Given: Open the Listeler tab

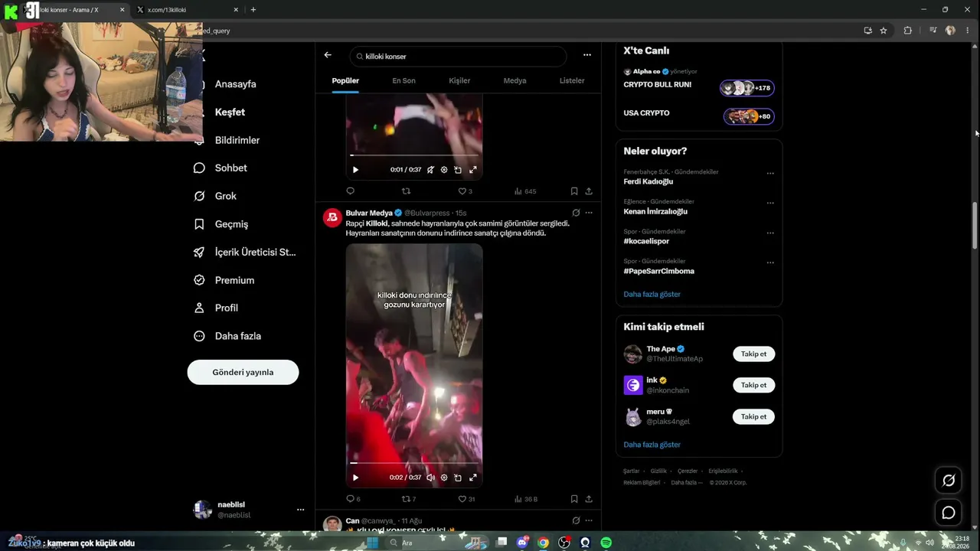Looking at the screenshot, I should click(x=572, y=80).
